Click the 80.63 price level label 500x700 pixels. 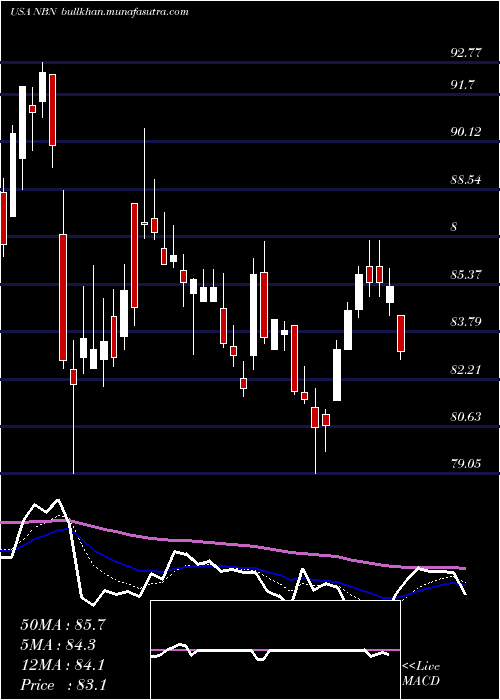coord(466,417)
